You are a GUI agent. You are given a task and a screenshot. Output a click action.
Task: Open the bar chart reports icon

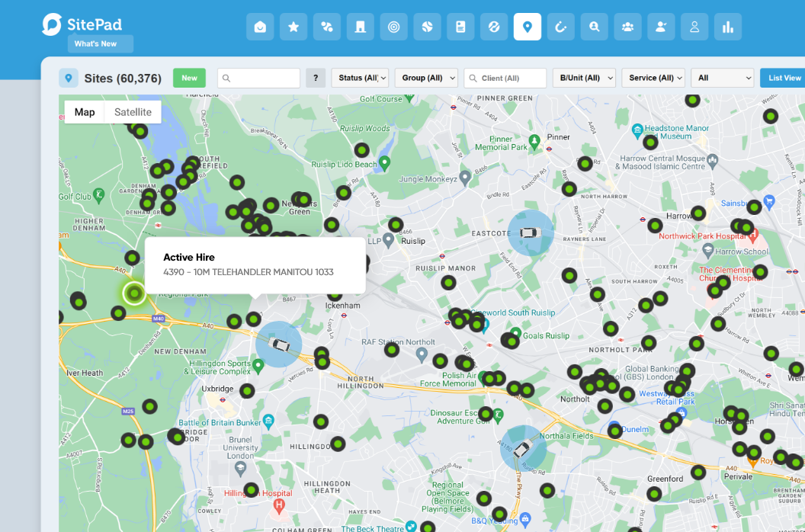tap(727, 27)
